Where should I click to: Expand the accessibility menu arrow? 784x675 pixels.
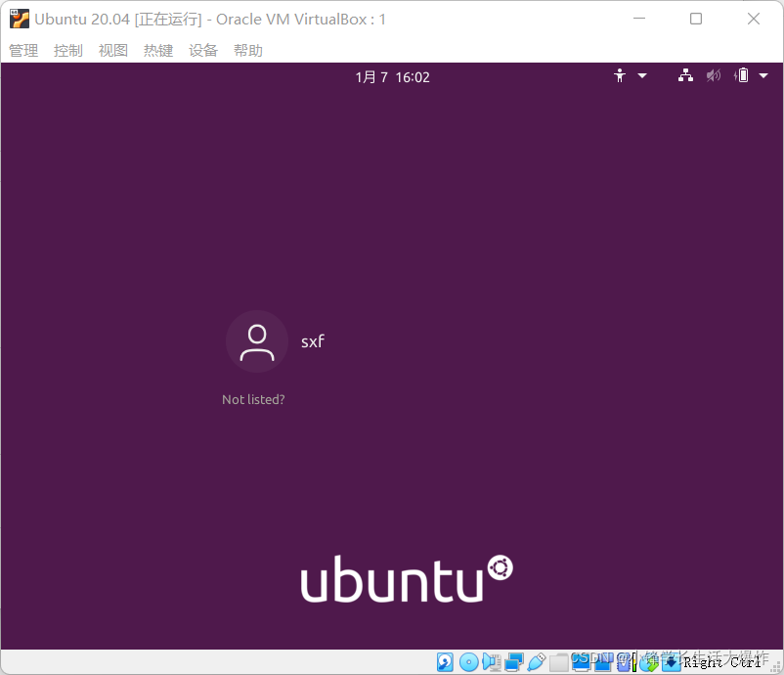click(642, 76)
